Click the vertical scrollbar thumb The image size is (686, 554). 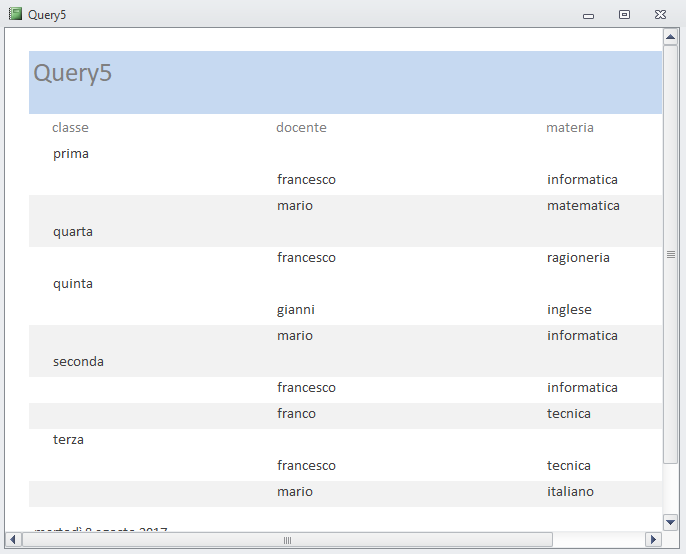click(x=670, y=254)
